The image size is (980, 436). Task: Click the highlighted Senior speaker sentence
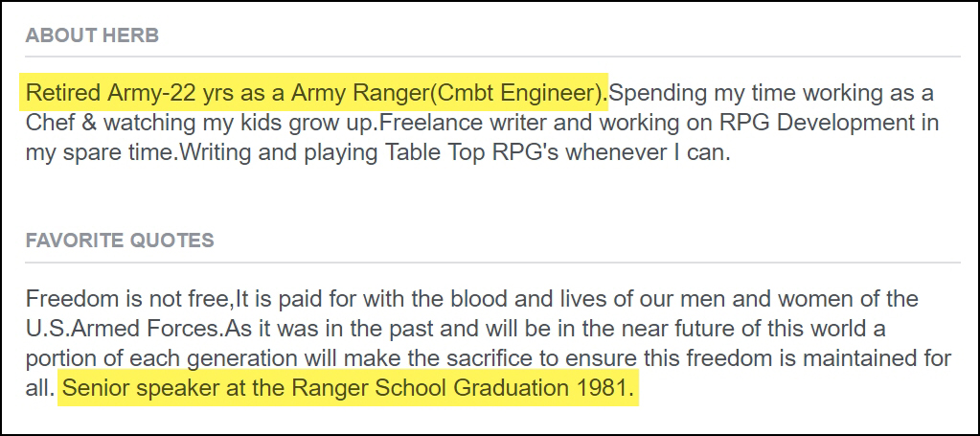pos(346,391)
